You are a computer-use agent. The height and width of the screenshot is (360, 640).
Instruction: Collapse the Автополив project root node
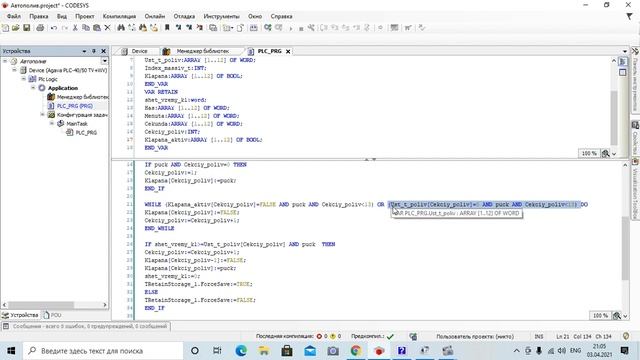point(5,61)
